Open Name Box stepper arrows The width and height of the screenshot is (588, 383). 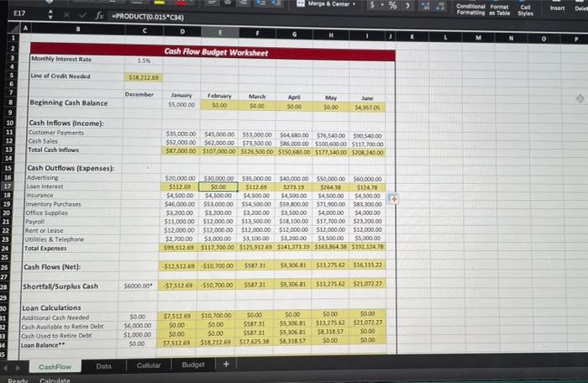click(50, 14)
